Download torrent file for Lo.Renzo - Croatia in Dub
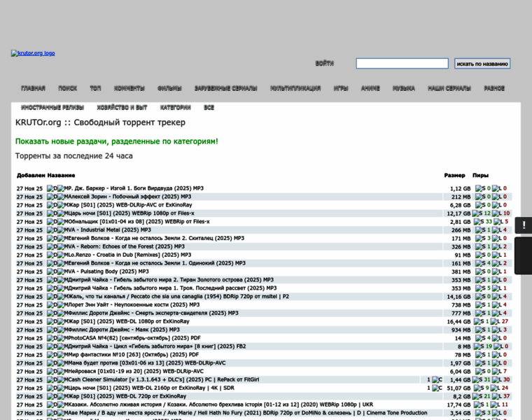Image resolution: width=532 pixels, height=420 pixels. click(x=52, y=255)
